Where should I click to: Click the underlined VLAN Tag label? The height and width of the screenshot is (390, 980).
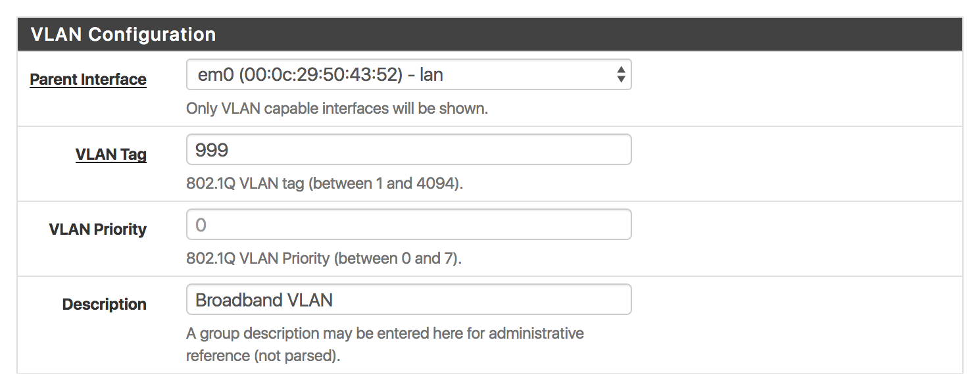pos(110,155)
